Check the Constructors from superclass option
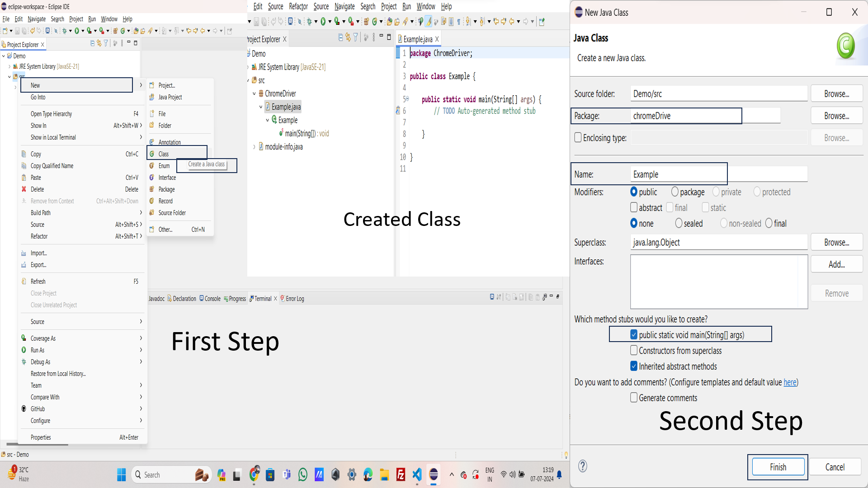Image resolution: width=868 pixels, height=488 pixels. pyautogui.click(x=634, y=351)
